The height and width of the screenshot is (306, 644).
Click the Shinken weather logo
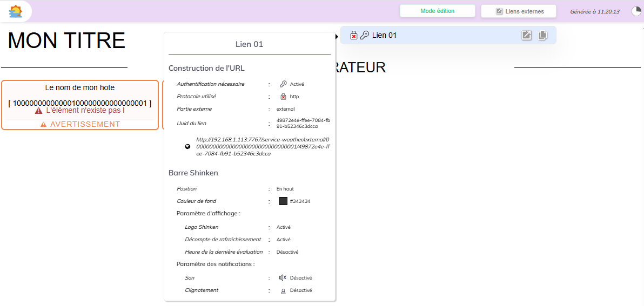16,11
